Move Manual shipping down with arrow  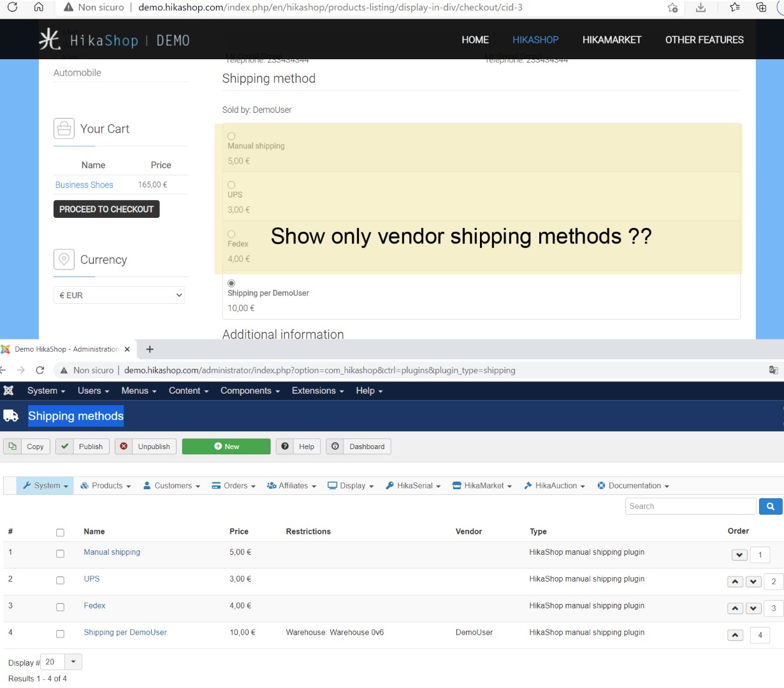tap(739, 555)
